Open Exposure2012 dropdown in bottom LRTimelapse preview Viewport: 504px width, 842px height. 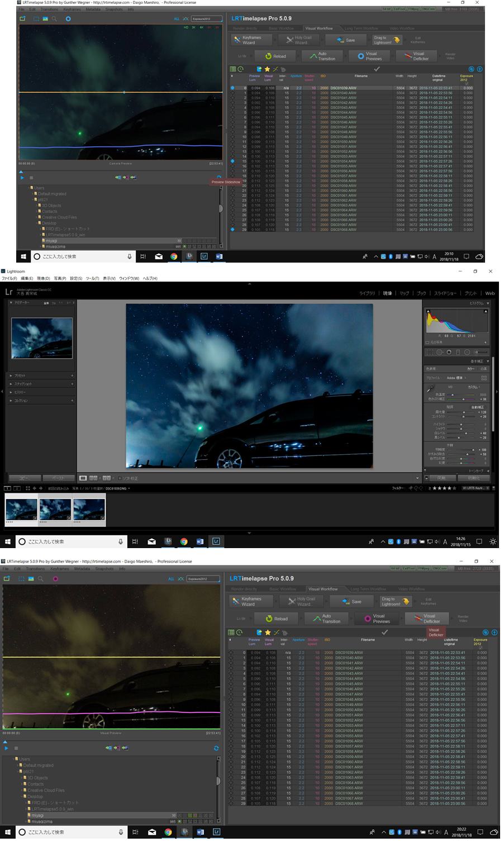(203, 579)
